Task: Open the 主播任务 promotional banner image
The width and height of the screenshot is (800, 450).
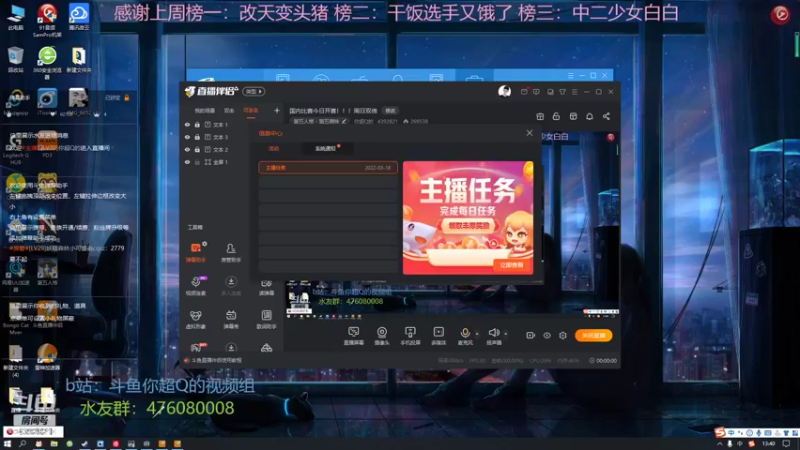Action: tap(468, 218)
